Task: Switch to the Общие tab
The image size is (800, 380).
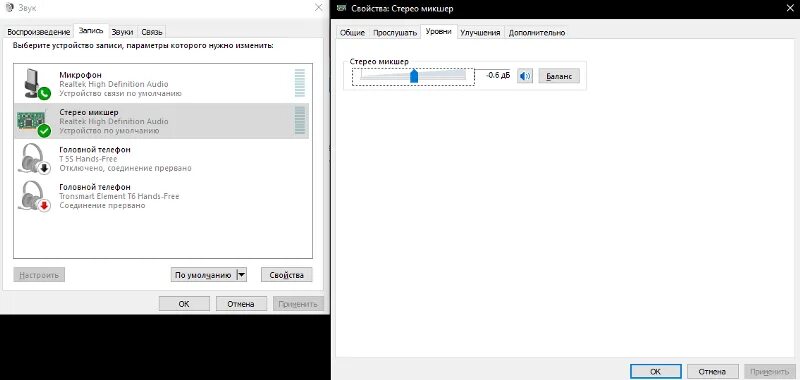Action: 352,32
